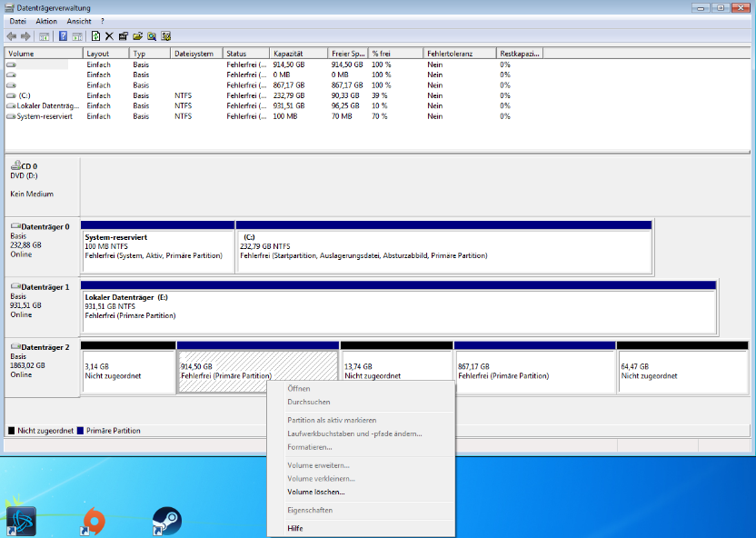The height and width of the screenshot is (538, 756).
Task: Click the settings list icon at toolbar end
Action: [166, 36]
